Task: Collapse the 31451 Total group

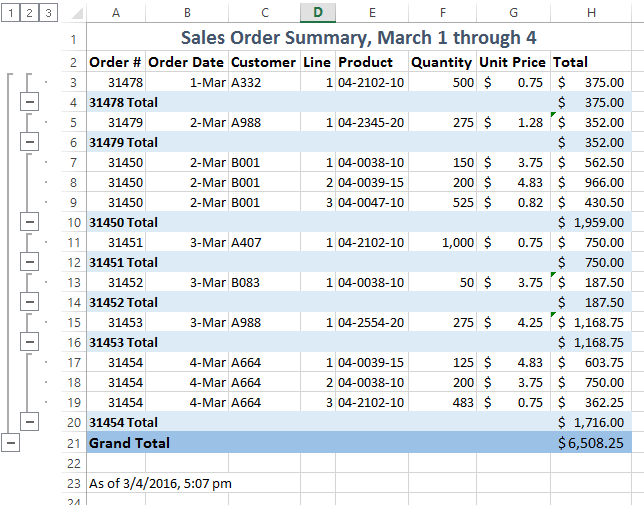Action: [29, 262]
